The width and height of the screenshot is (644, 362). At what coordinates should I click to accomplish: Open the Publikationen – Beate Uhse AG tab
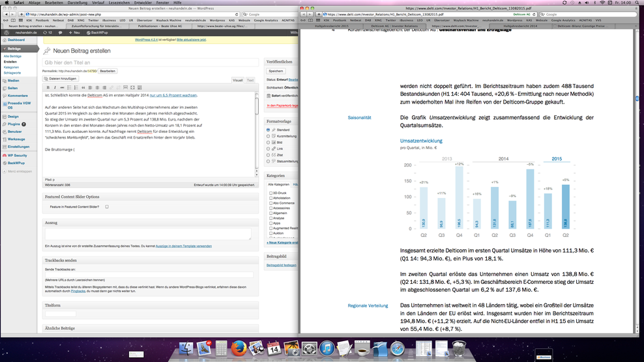(x=160, y=26)
